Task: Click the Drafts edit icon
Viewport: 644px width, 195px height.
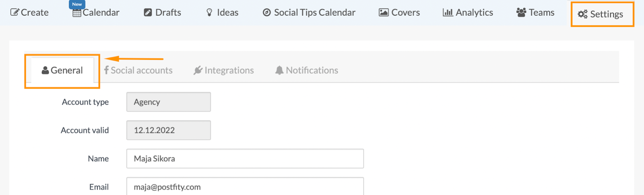Action: [x=148, y=12]
